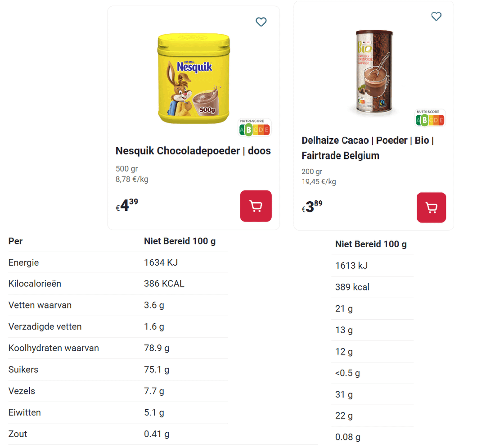Click the "Per" table header

16,241
